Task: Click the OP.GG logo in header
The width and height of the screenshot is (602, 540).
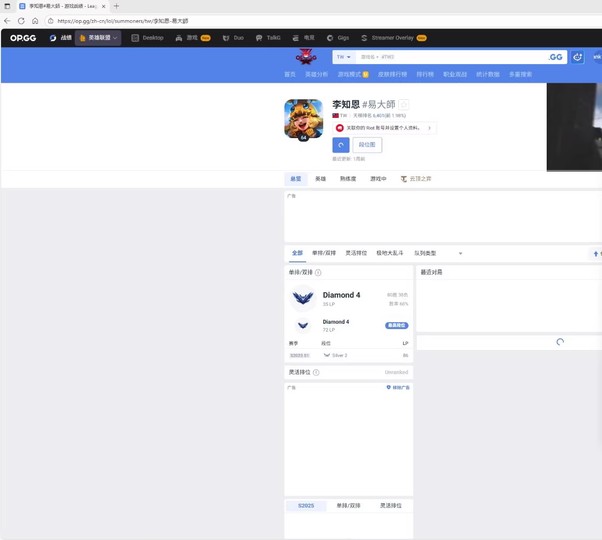Action: (21, 38)
